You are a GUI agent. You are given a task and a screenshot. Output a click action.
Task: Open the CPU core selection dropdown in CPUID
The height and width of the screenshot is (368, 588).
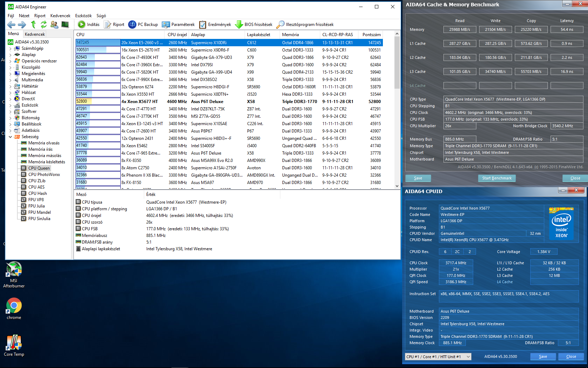pos(438,357)
